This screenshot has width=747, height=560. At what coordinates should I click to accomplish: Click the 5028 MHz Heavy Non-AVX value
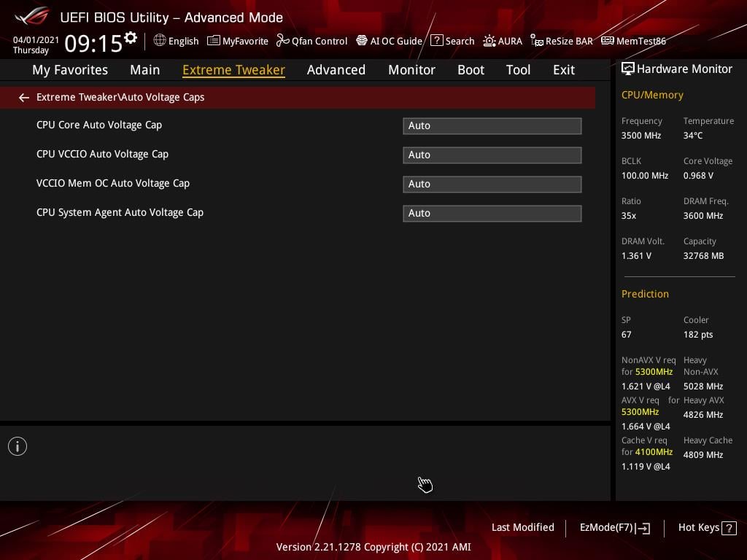click(x=703, y=386)
